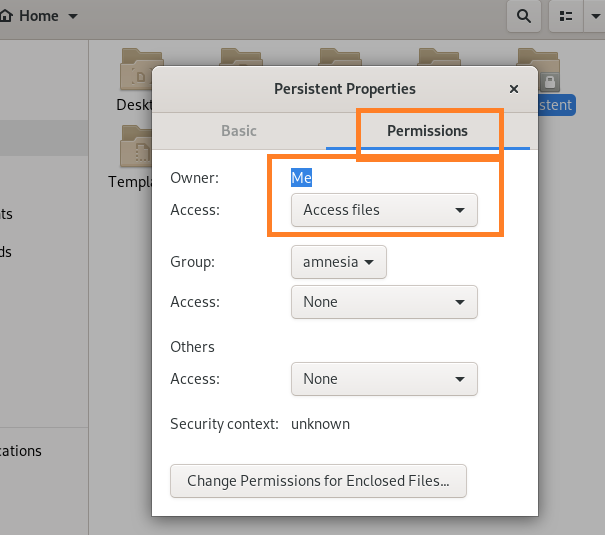Close the Persistent Properties dialog

coord(514,89)
